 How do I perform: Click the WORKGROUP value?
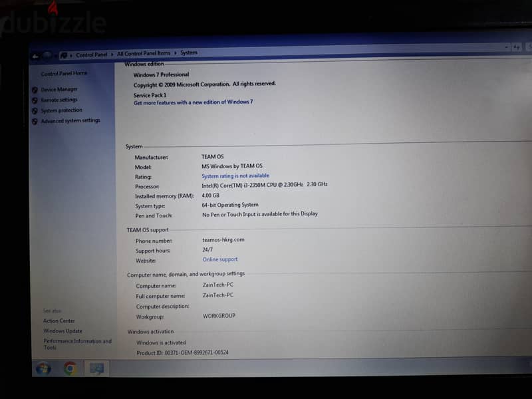pyautogui.click(x=219, y=316)
